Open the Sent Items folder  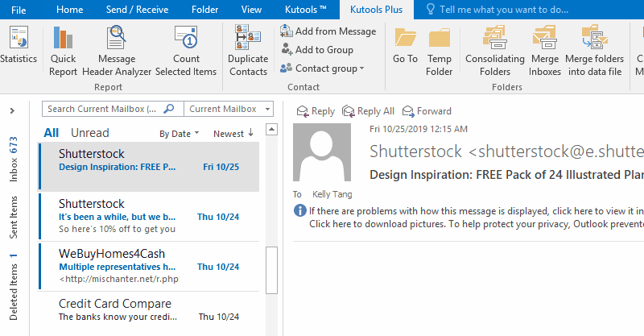[x=14, y=217]
